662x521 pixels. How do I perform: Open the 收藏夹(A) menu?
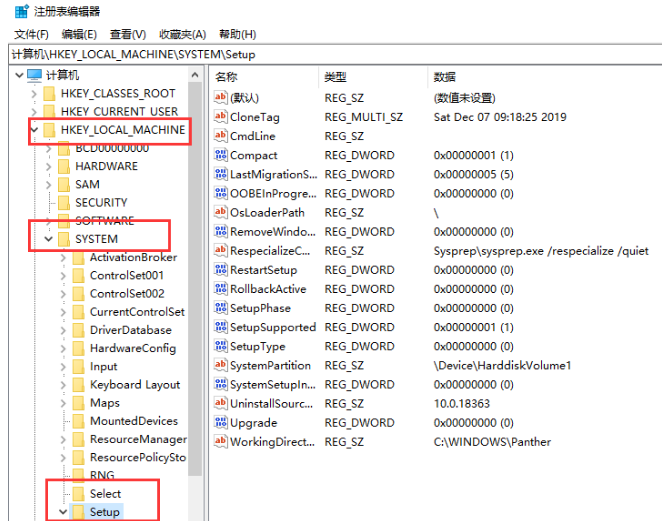(x=183, y=34)
